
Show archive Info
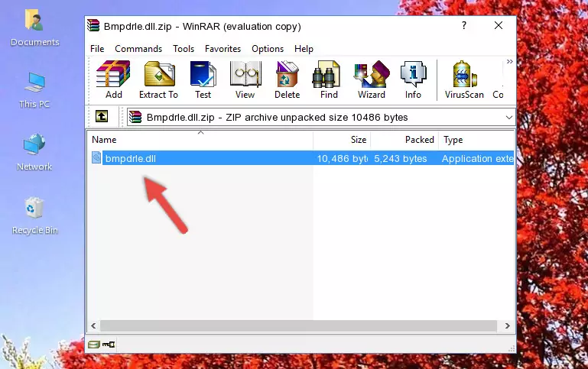413,79
